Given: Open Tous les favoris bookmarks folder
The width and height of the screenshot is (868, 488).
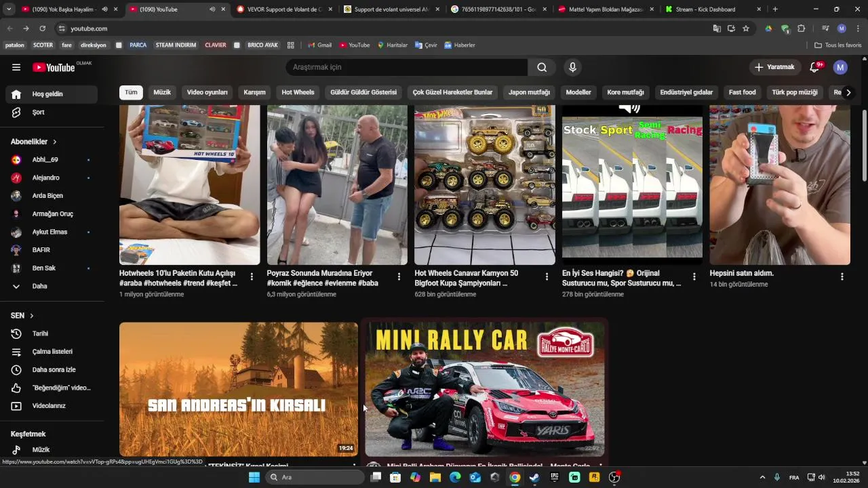Looking at the screenshot, I should 837,45.
